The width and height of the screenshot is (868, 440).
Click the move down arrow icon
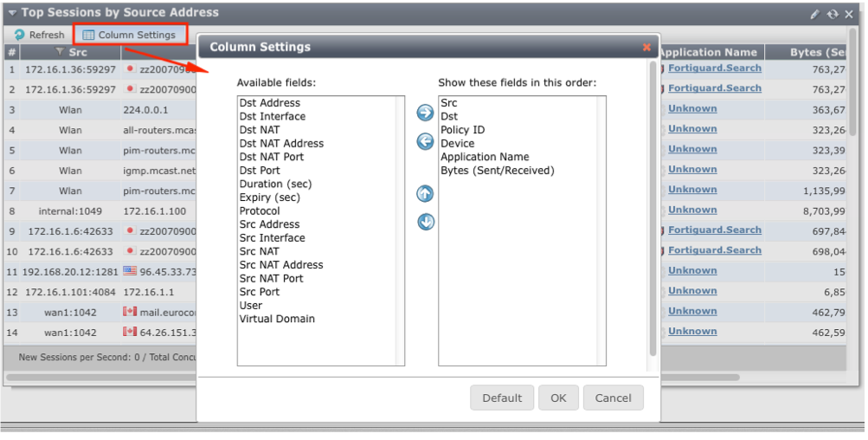click(x=425, y=223)
